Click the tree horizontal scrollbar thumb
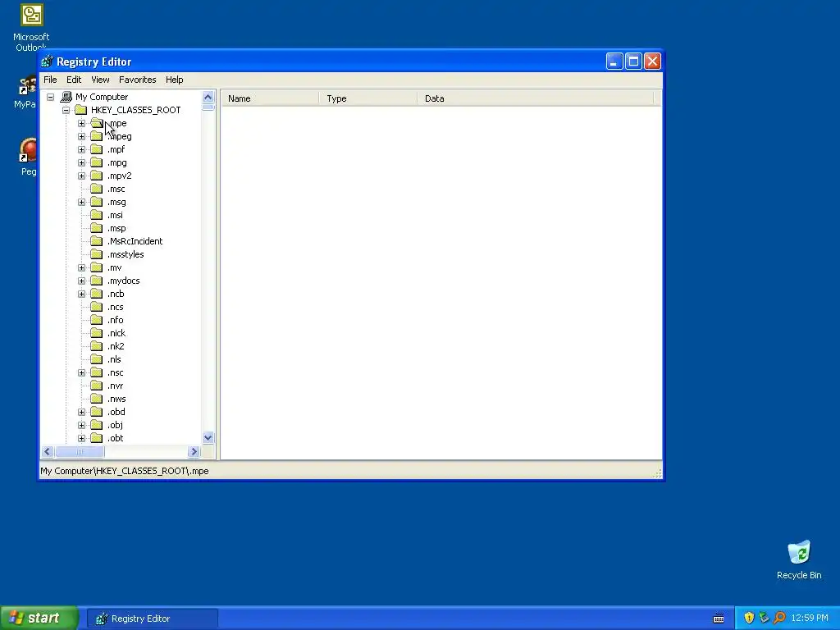 click(80, 452)
